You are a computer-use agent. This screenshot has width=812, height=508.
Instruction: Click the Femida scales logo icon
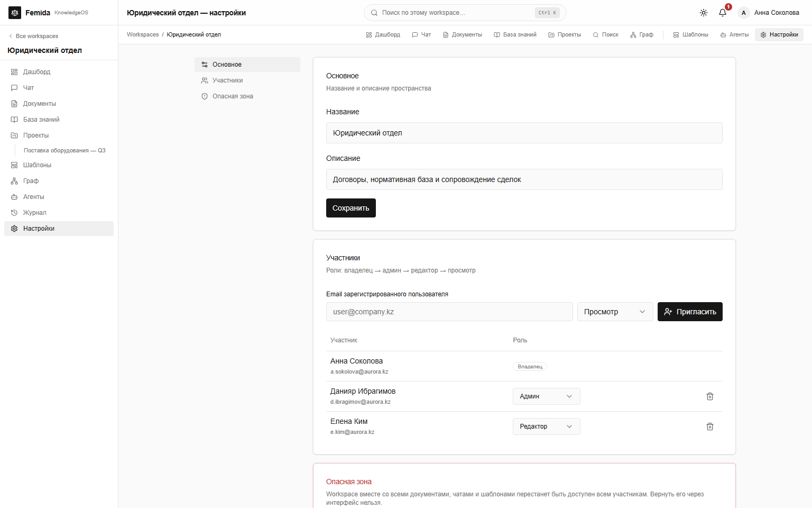point(15,13)
